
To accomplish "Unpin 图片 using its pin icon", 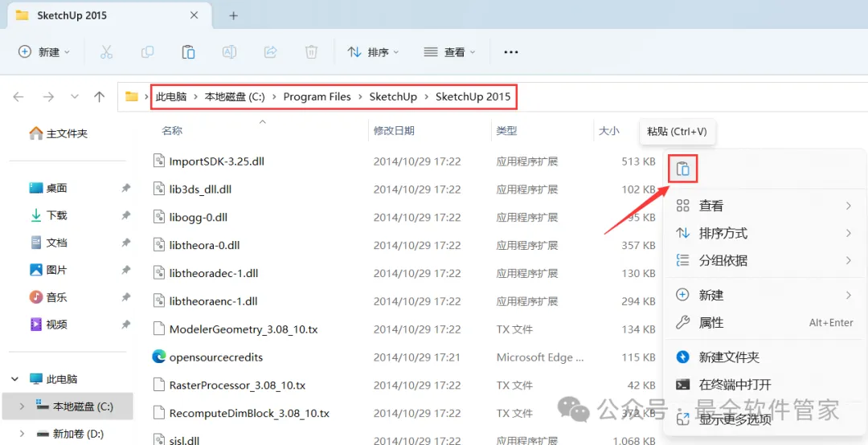I will click(x=125, y=270).
